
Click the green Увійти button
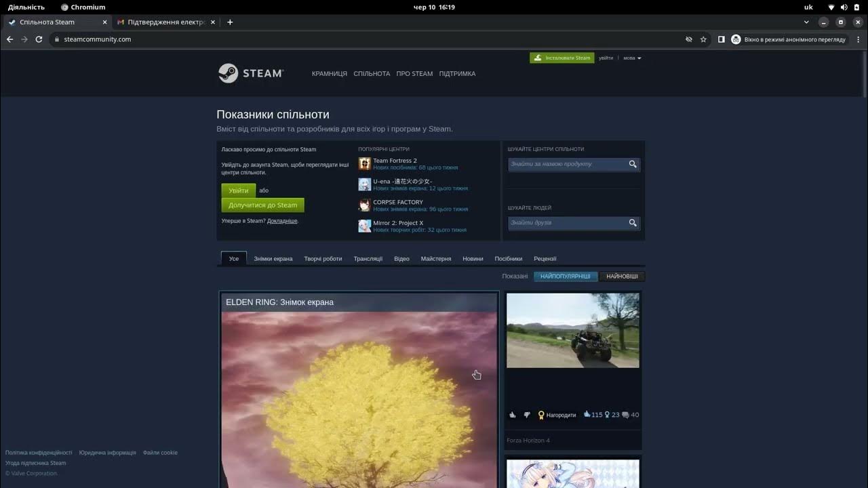tap(239, 190)
